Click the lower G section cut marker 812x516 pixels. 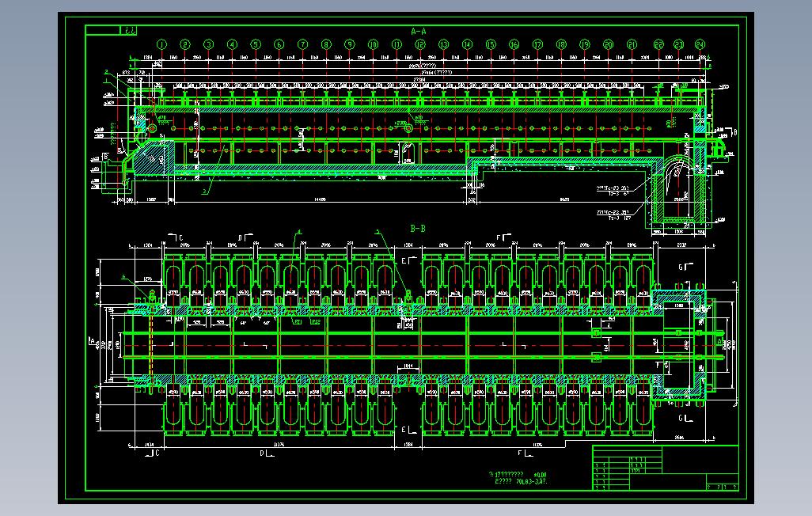tap(685, 418)
